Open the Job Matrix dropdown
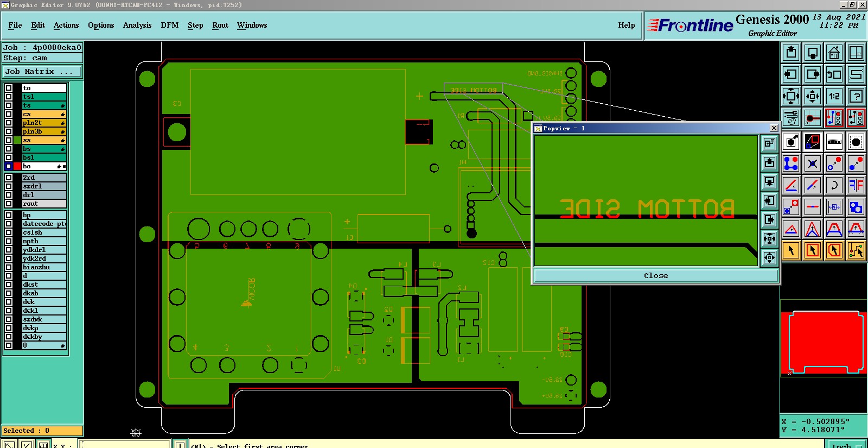Viewport: 868px width, 448px height. tap(42, 71)
